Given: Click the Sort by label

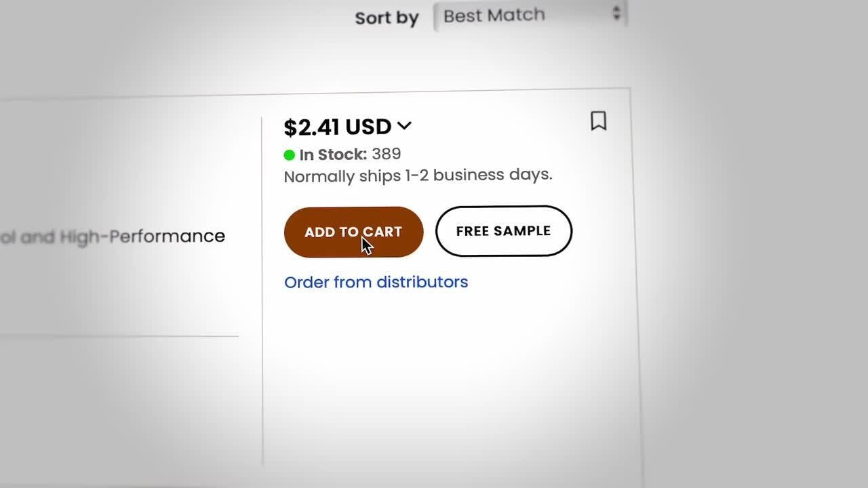Looking at the screenshot, I should 387,18.
